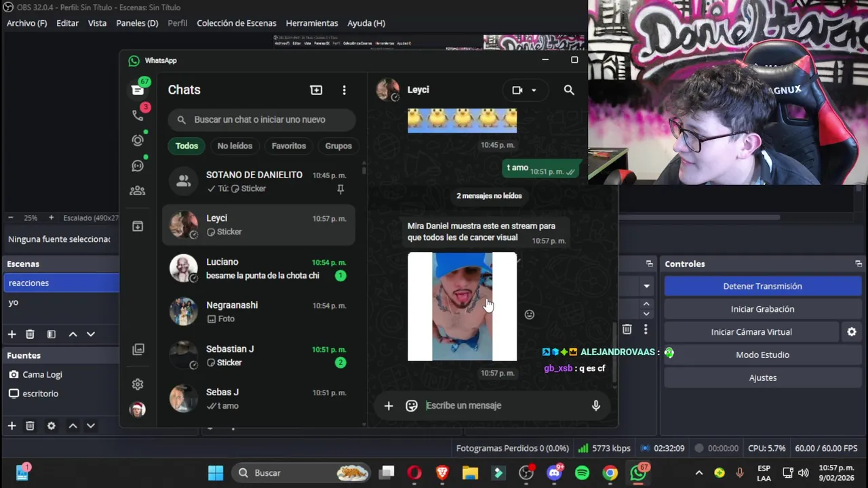Click Detener Transmisión button
The height and width of the screenshot is (488, 868).
click(x=762, y=286)
